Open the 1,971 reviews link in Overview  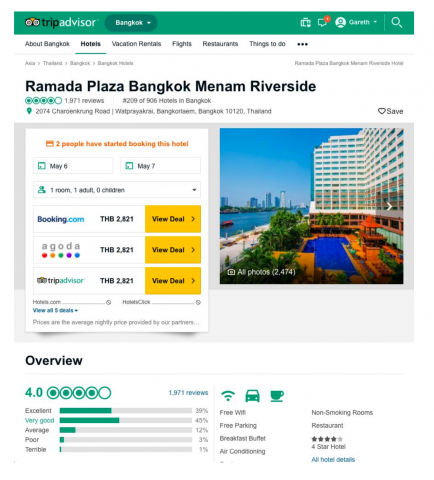pos(188,393)
